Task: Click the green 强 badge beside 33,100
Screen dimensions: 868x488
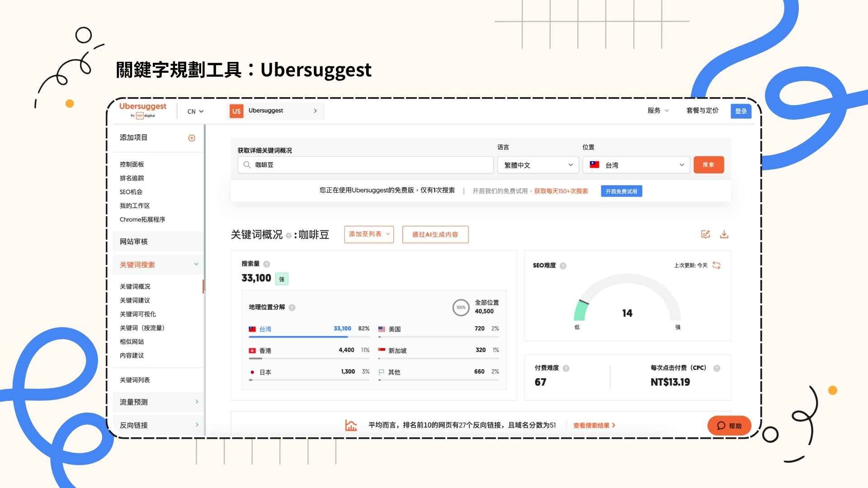Action: (282, 279)
